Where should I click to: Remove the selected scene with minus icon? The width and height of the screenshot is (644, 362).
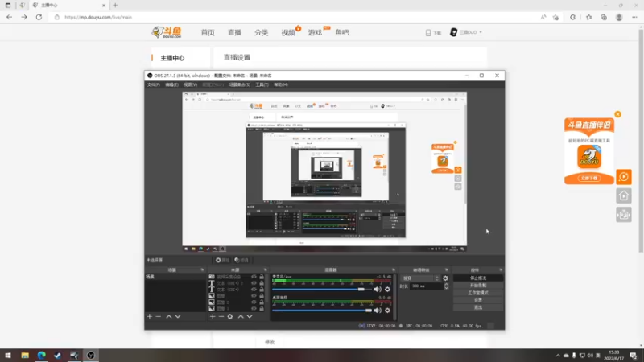tap(158, 316)
